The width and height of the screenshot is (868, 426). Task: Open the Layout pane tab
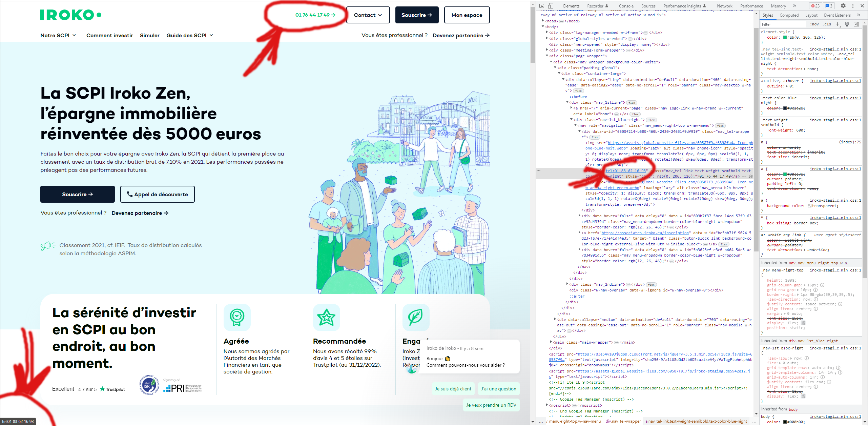coord(811,15)
